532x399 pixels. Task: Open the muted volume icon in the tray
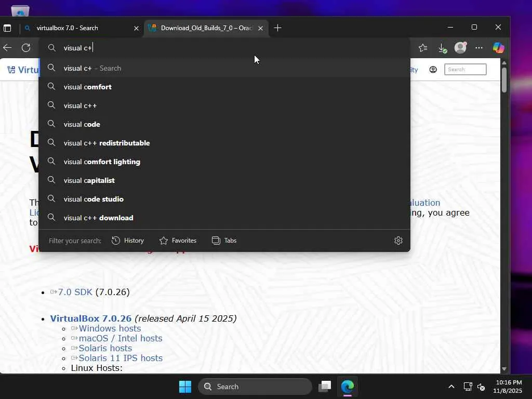pyautogui.click(x=481, y=387)
